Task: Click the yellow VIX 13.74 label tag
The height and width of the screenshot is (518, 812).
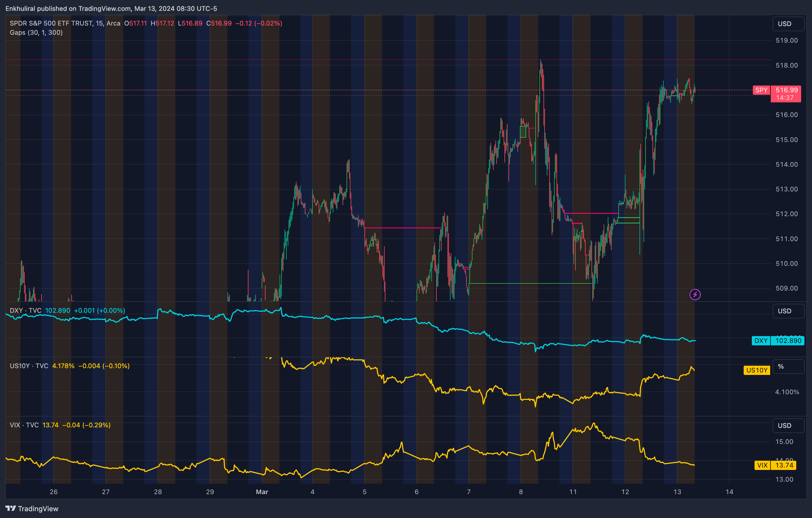Action: tap(775, 465)
